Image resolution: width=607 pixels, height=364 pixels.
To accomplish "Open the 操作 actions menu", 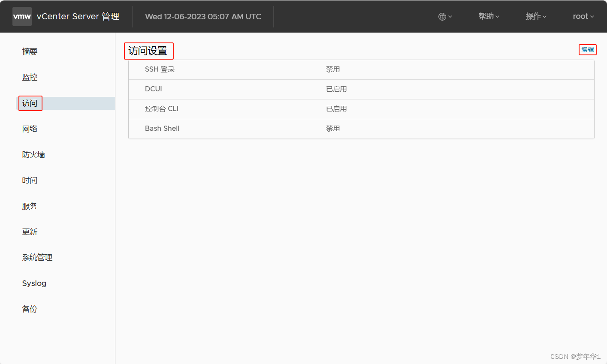I will (x=536, y=16).
